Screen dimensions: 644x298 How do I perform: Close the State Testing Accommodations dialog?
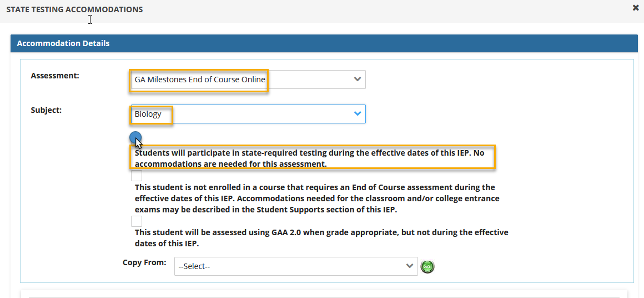635,8
